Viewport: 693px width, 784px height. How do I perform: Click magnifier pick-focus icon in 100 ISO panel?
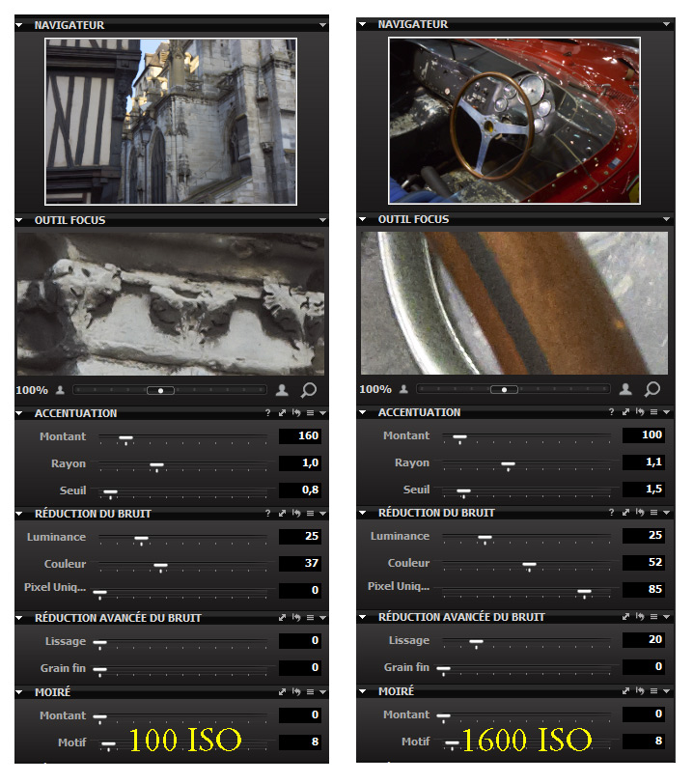pyautogui.click(x=309, y=390)
